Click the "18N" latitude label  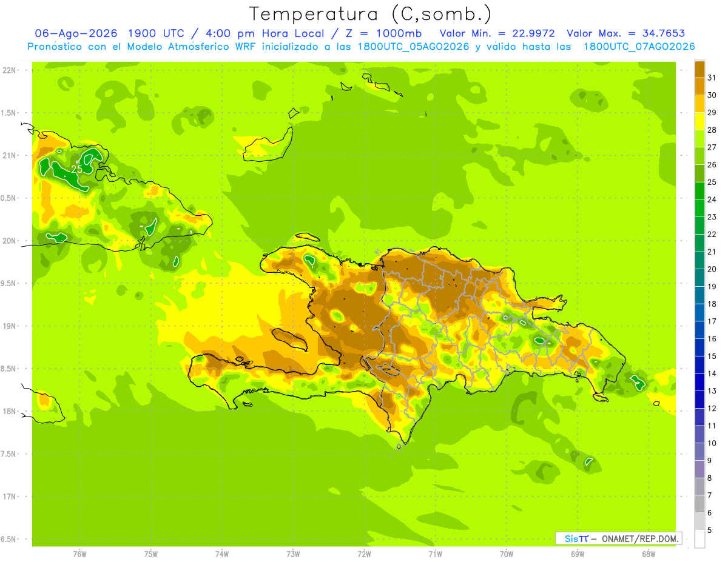(8, 411)
